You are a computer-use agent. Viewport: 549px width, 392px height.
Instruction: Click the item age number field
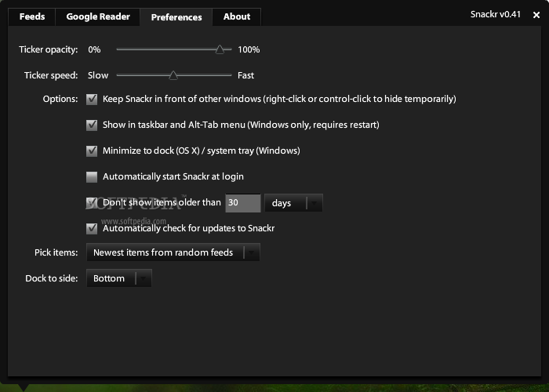coord(242,203)
